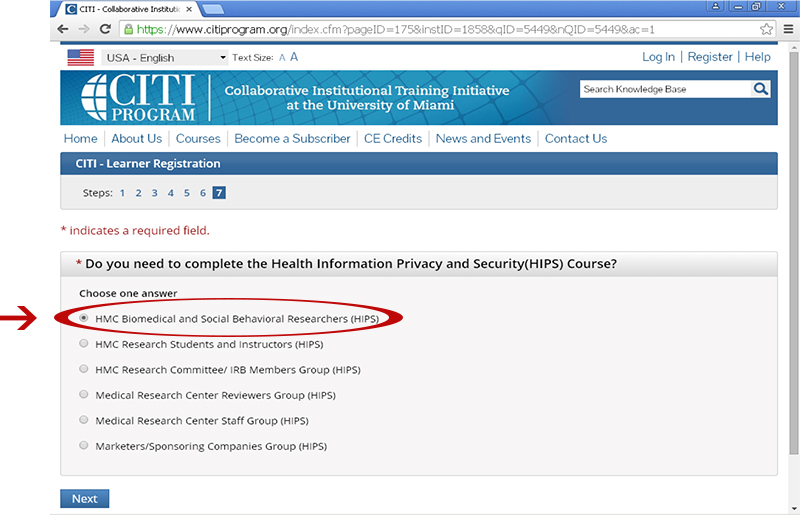800x515 pixels.
Task: Reload the page with refresh icon
Action: click(x=105, y=29)
